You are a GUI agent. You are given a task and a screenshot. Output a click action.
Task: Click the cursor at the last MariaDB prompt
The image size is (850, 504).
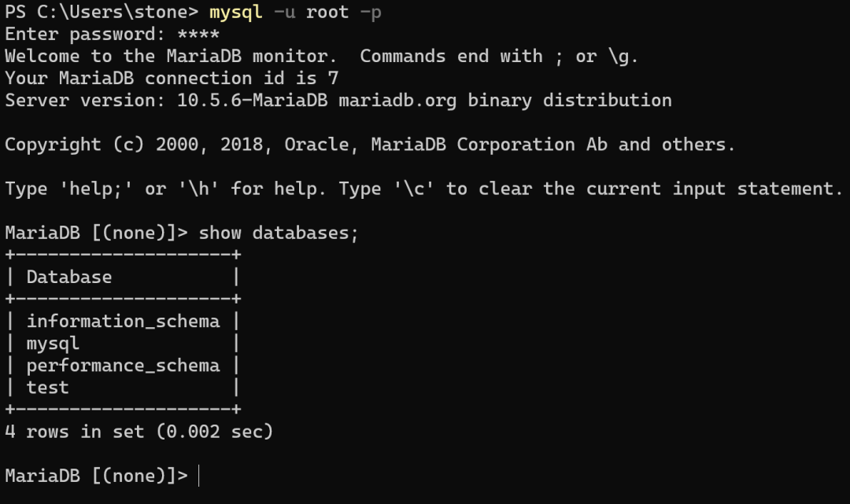199,476
